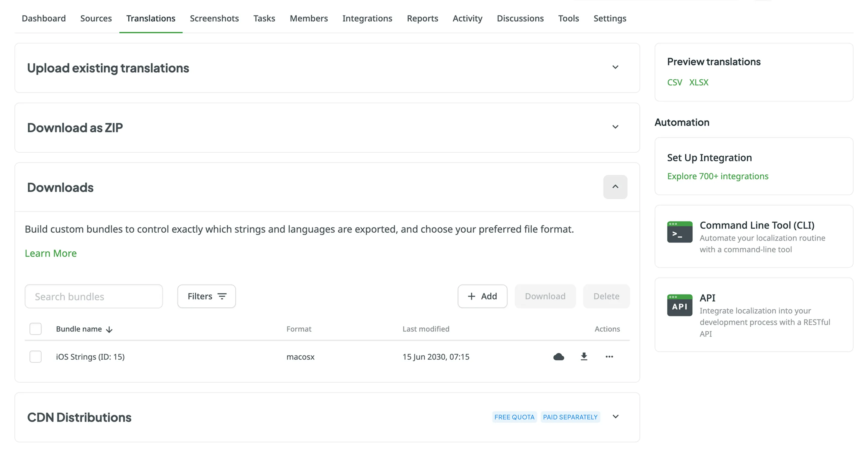The height and width of the screenshot is (458, 868).
Task: Switch to the Screenshots tab
Action: [x=214, y=18]
